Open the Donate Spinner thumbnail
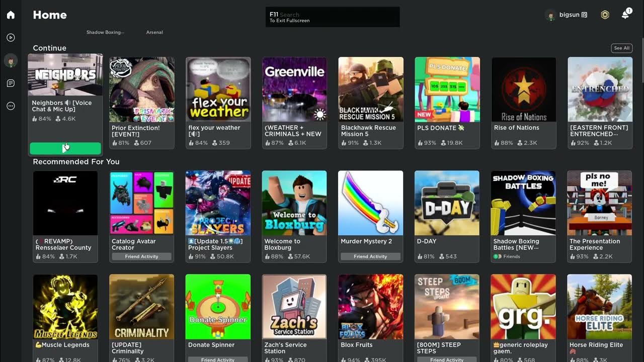Screen dimensions: 644x362 tap(218, 307)
